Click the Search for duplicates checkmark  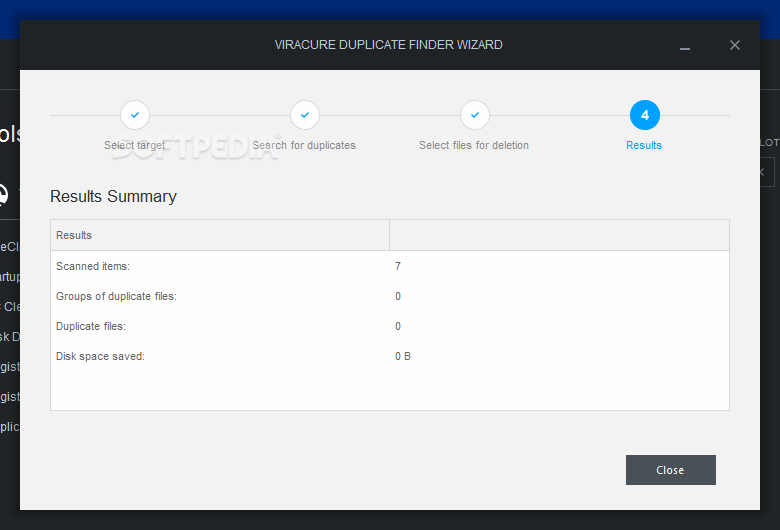coord(305,115)
